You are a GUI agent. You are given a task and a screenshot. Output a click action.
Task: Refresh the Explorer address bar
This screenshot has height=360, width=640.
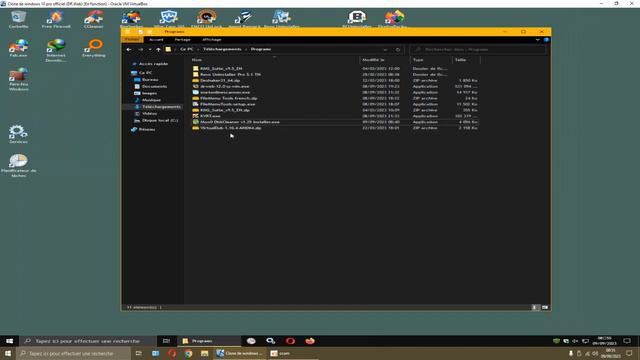398,49
